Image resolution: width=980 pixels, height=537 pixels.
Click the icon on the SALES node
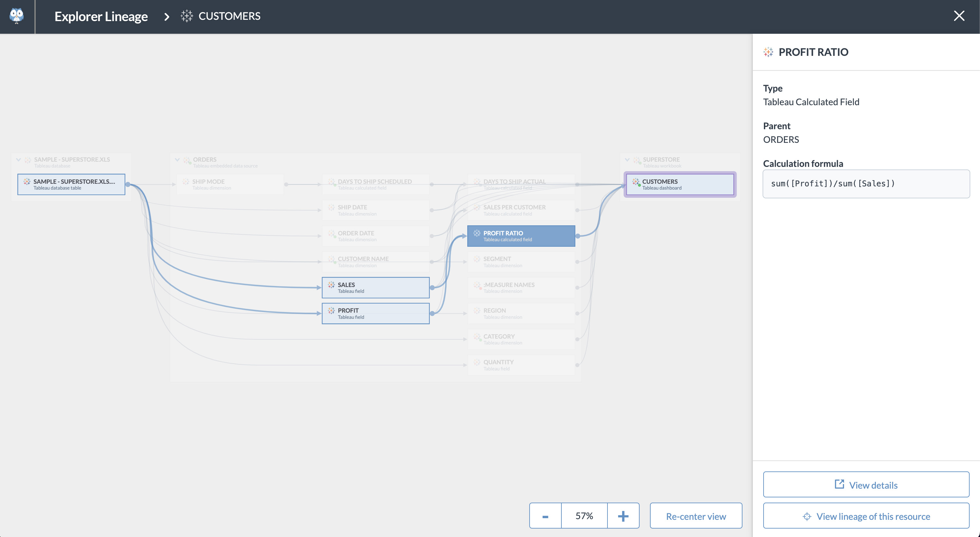pos(331,285)
